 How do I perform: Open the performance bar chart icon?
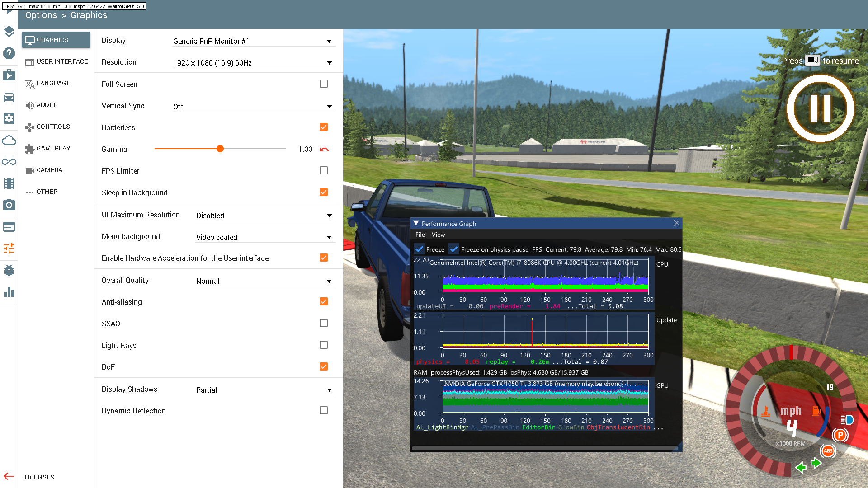coord(9,292)
